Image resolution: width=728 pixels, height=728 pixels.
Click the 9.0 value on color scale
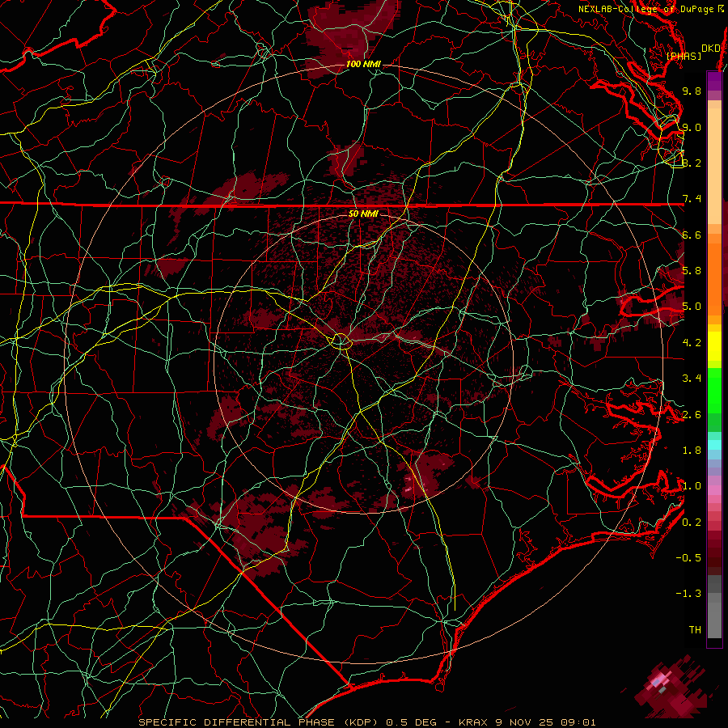692,127
